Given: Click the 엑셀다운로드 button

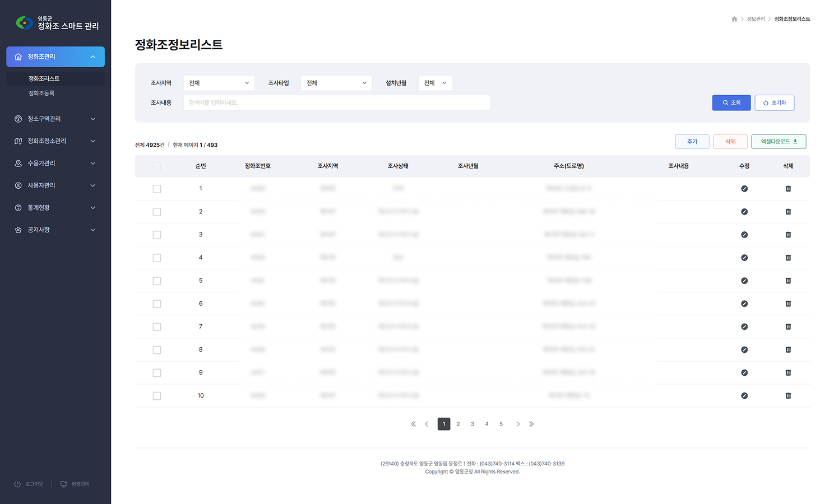Looking at the screenshot, I should pyautogui.click(x=779, y=142).
